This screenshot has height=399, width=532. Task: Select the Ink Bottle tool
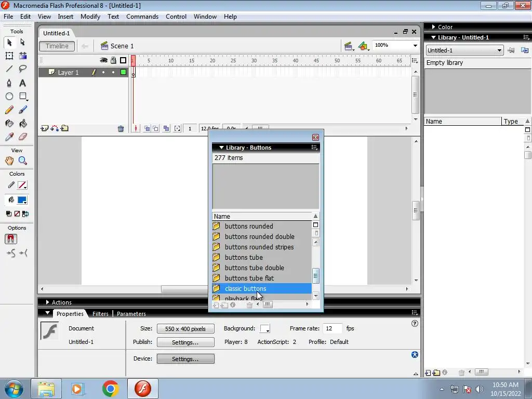pyautogui.click(x=9, y=123)
